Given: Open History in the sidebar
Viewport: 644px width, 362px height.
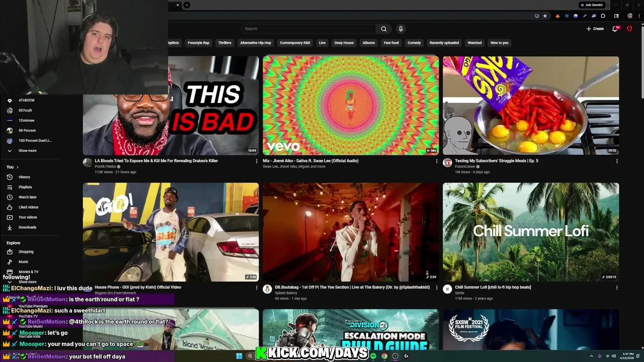Looking at the screenshot, I should (24, 177).
